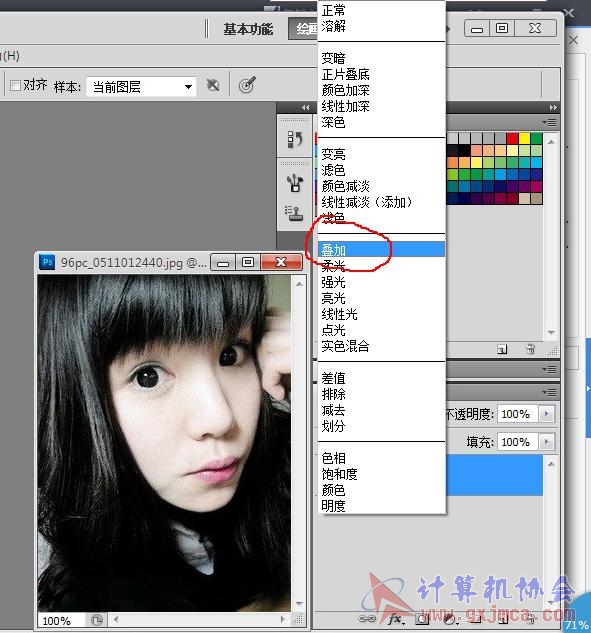Open the Clone Source panel stamp icon
This screenshot has height=633, width=591.
294,213
